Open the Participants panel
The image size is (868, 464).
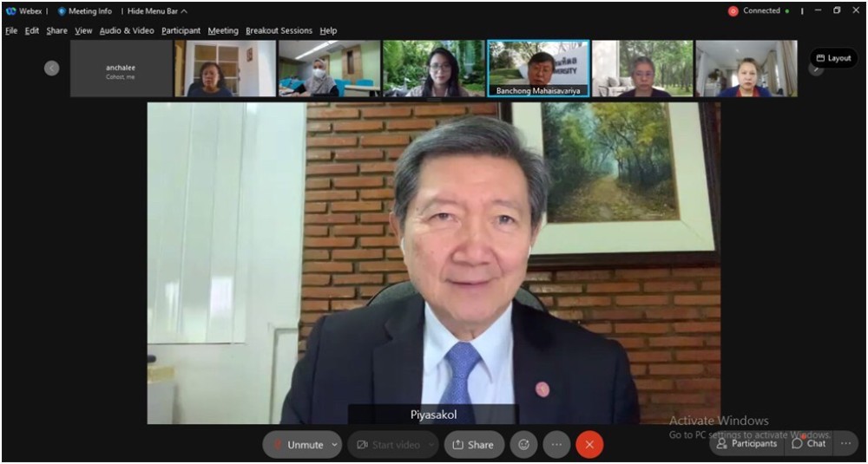tap(746, 443)
